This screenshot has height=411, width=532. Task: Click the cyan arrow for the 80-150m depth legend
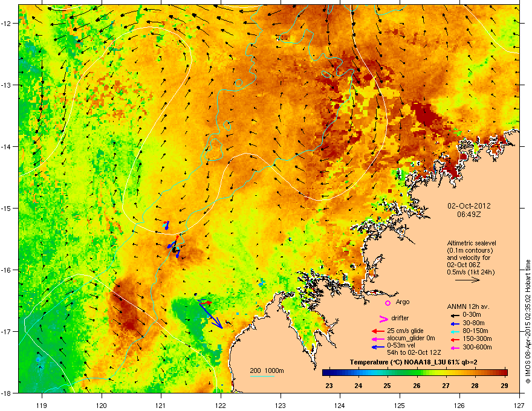coord(455,331)
